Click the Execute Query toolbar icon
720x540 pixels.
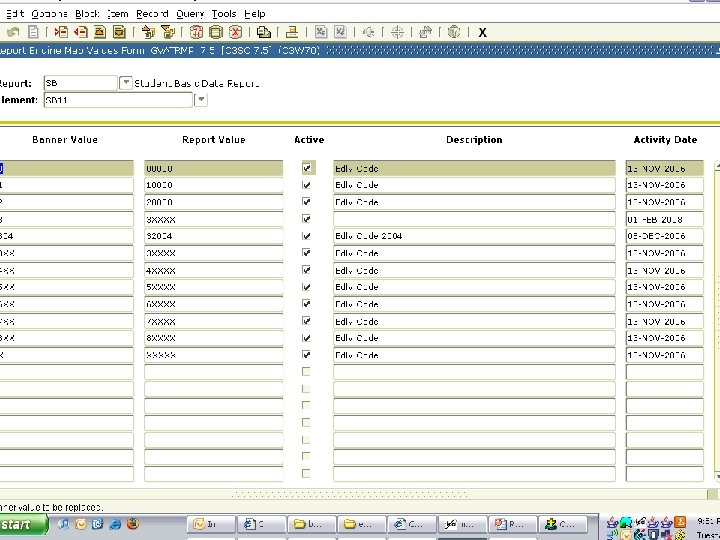[x=216, y=32]
